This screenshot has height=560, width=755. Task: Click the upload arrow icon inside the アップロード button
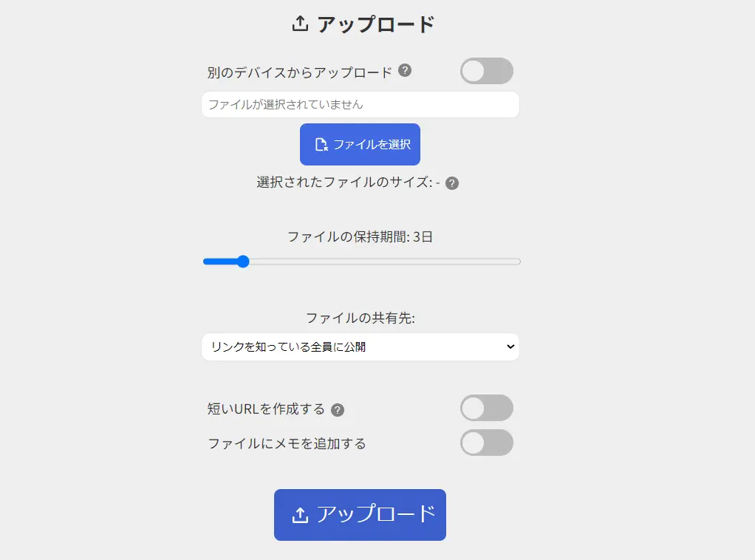301,514
